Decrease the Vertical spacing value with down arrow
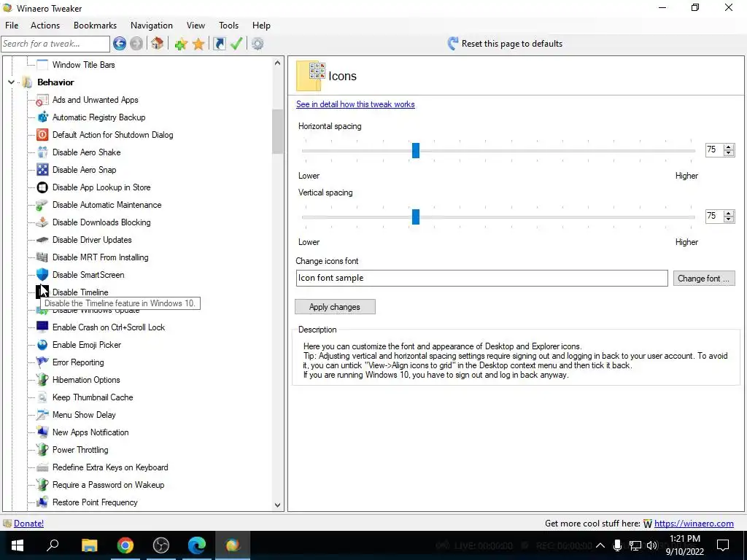The width and height of the screenshot is (747, 560). click(x=728, y=219)
